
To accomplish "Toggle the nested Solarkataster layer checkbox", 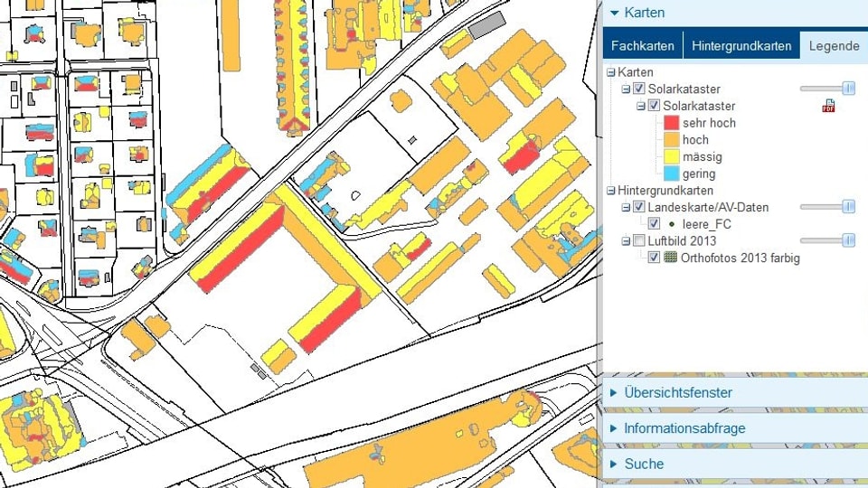I will [x=654, y=105].
